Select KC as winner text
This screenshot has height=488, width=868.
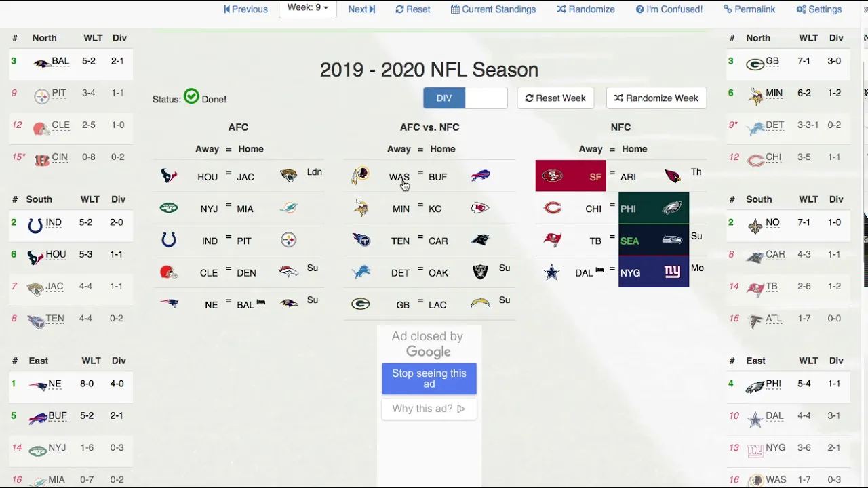[435, 209]
